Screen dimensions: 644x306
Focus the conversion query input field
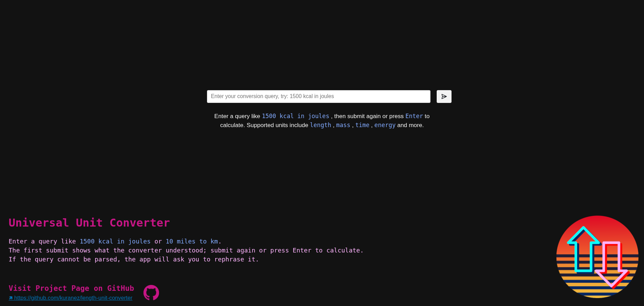pos(319,96)
